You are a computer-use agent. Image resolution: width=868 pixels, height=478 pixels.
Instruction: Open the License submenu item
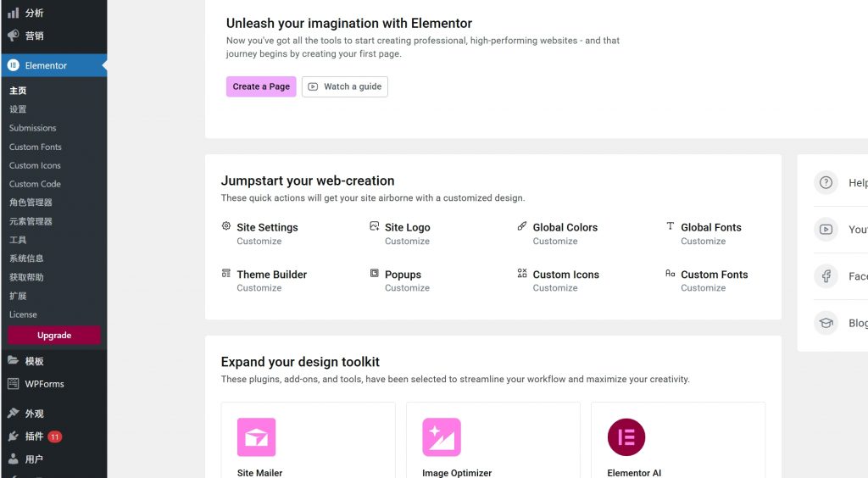coord(23,314)
